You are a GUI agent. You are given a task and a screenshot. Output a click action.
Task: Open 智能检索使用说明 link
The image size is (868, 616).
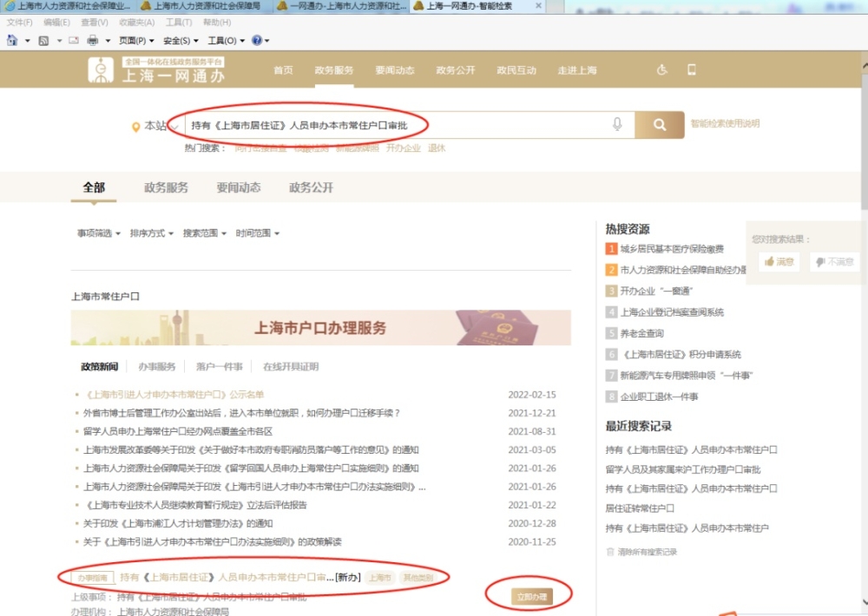point(725,123)
